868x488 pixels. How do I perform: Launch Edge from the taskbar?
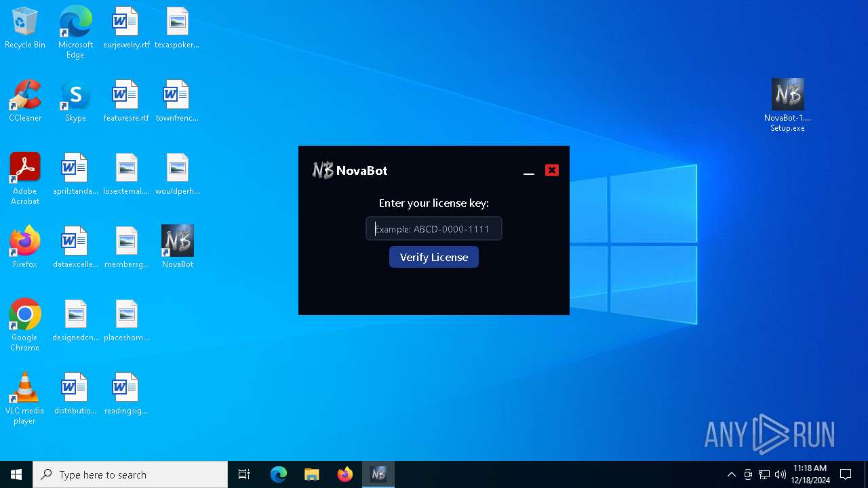[x=279, y=474]
